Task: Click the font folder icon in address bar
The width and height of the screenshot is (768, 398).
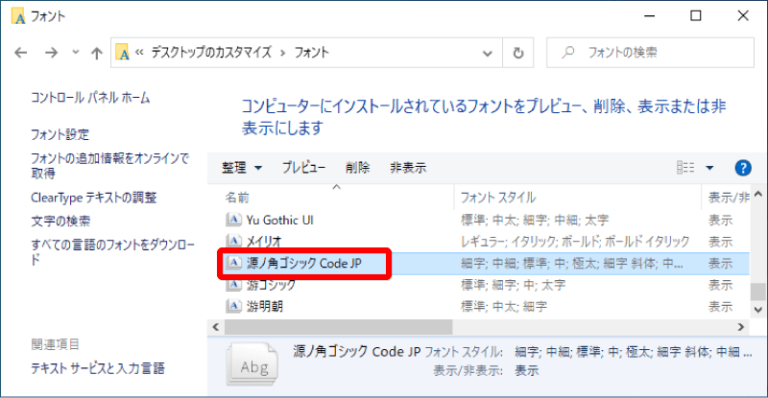Action: (x=122, y=52)
